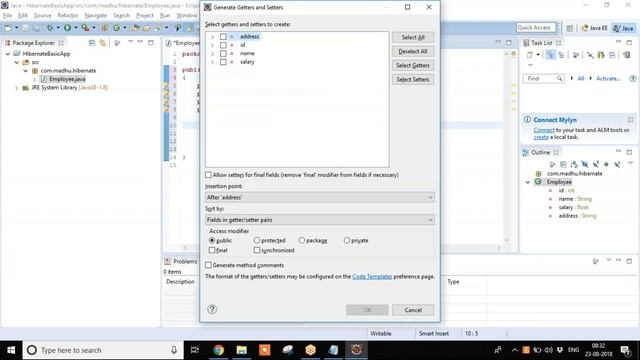Expand the name field row

point(212,53)
